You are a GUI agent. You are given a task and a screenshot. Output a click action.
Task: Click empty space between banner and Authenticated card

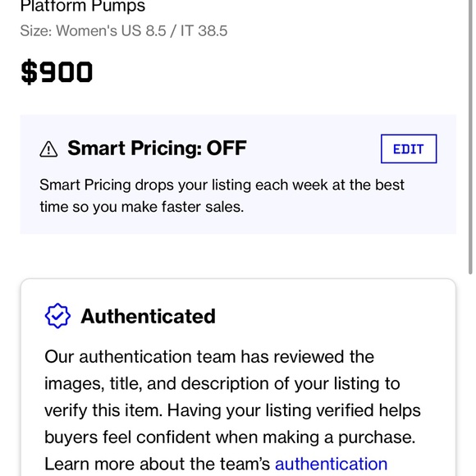click(x=238, y=256)
